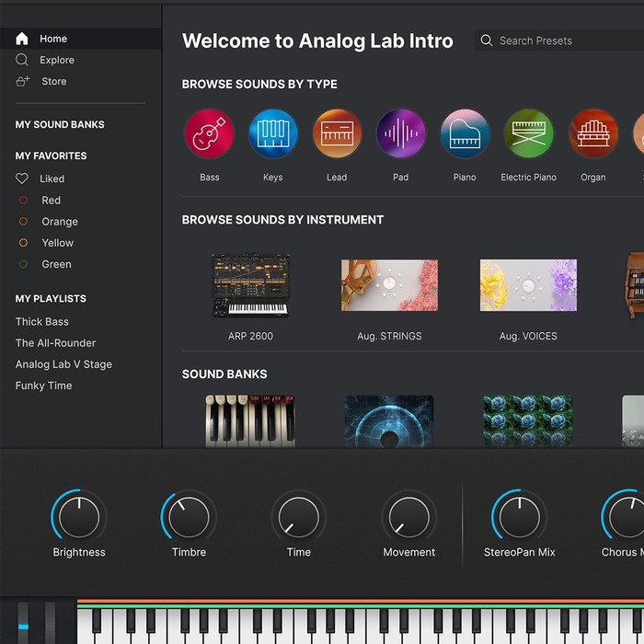
Task: Click the Explore magnifier icon
Action: point(22,60)
